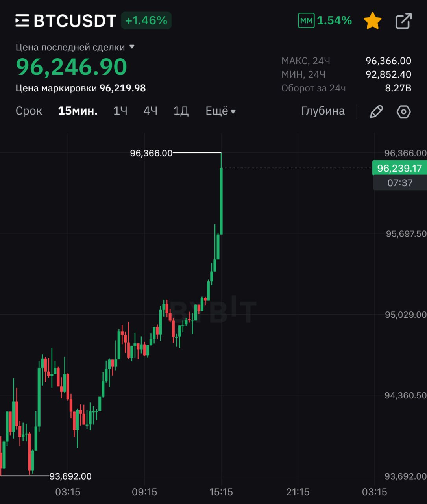The height and width of the screenshot is (504, 427).
Task: Switch to the '1Ч' timeframe
Action: [x=120, y=111]
